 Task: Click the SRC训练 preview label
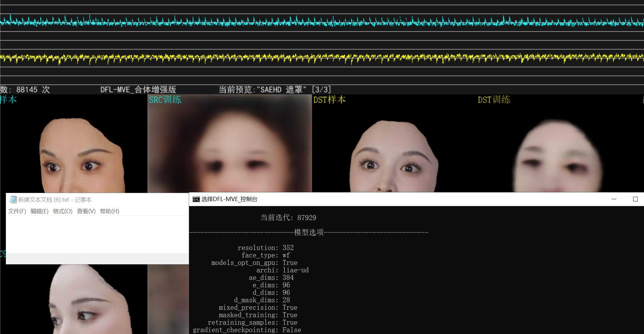click(165, 100)
